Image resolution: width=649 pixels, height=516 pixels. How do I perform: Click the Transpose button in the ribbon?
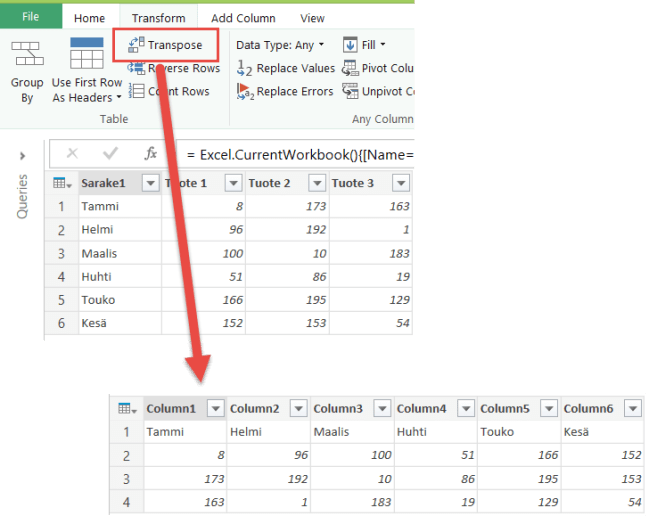click(x=166, y=45)
